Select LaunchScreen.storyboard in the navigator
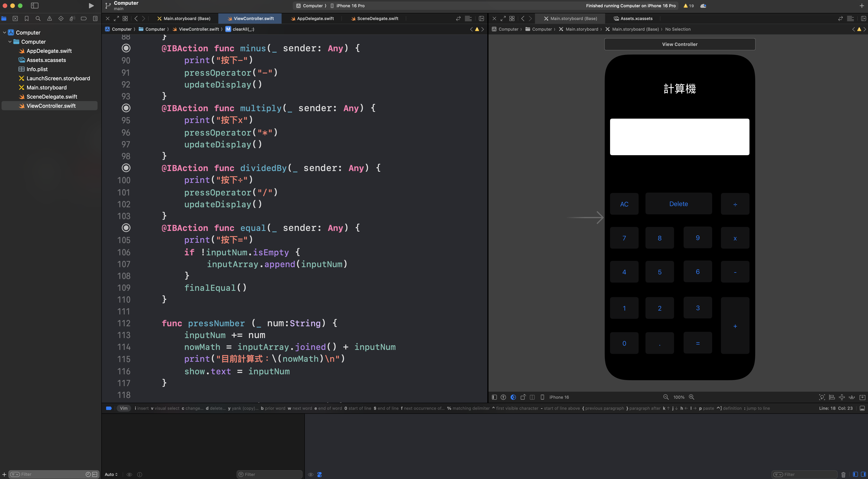The width and height of the screenshot is (868, 479). pyautogui.click(x=58, y=78)
